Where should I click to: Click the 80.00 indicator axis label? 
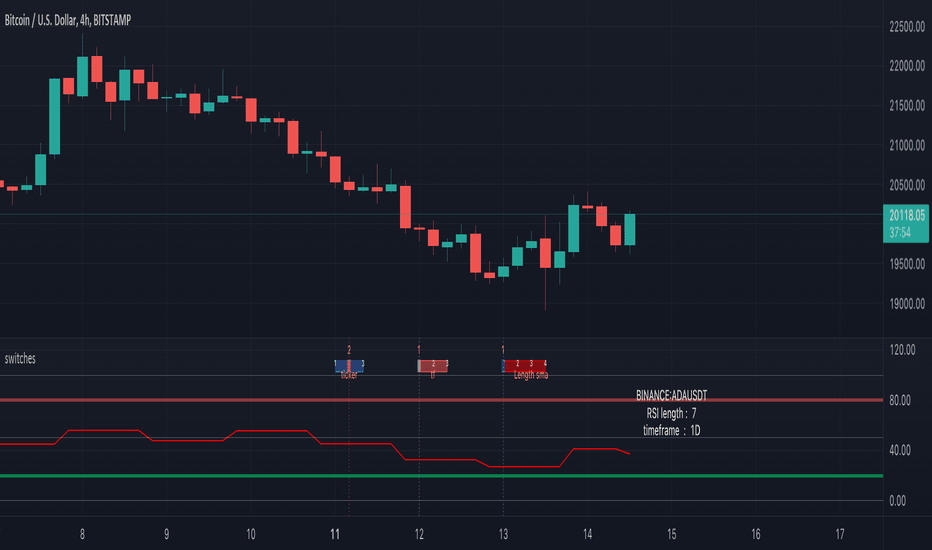click(x=899, y=400)
